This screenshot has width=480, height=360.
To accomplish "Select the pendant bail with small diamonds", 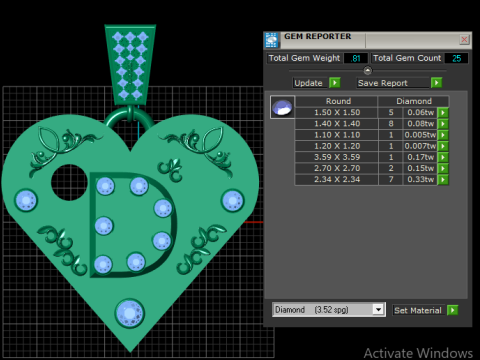I will (x=130, y=65).
